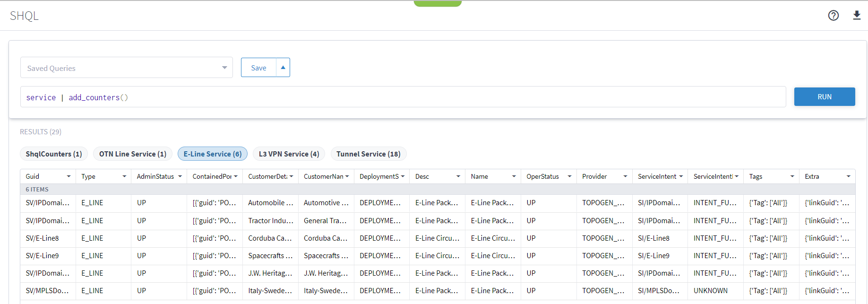Click the SHQL page title

(x=24, y=16)
